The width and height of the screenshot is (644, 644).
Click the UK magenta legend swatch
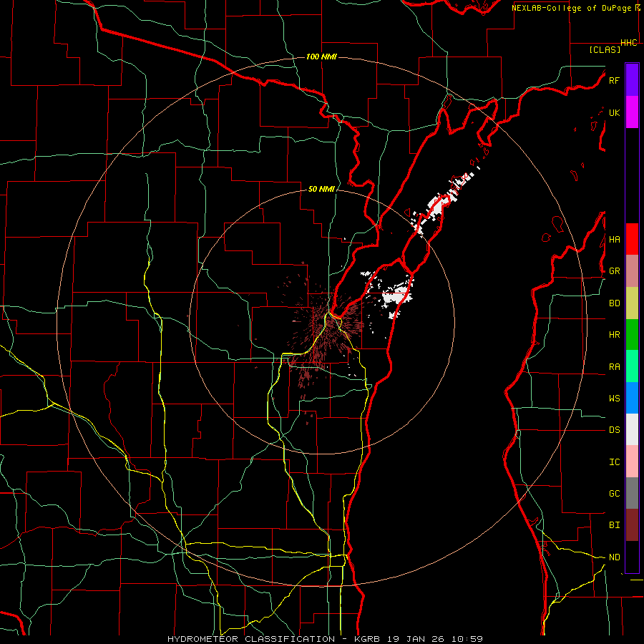point(632,112)
